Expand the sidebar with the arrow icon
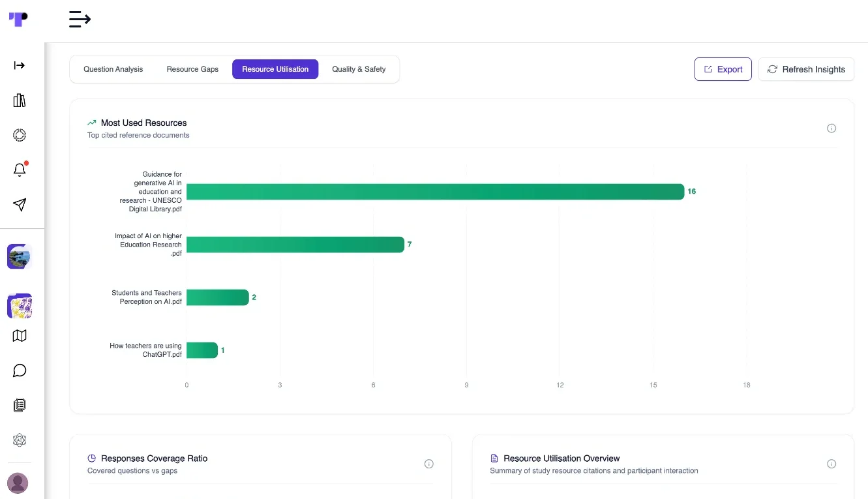868x499 pixels. (x=20, y=65)
